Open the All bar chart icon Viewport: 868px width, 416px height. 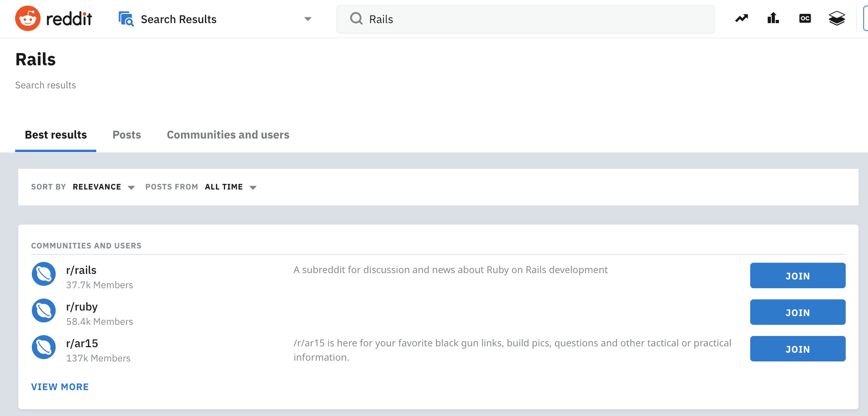coord(773,18)
